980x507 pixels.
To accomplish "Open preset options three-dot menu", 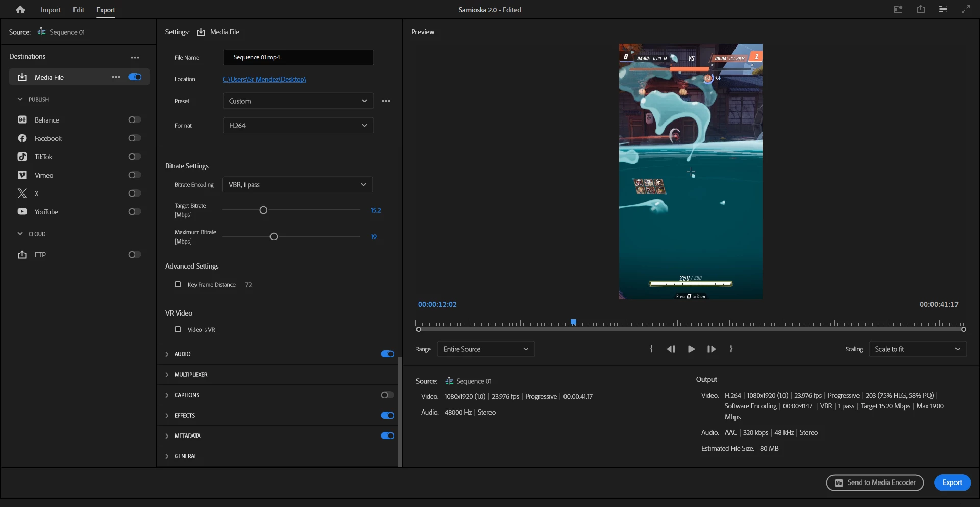I will coord(386,101).
